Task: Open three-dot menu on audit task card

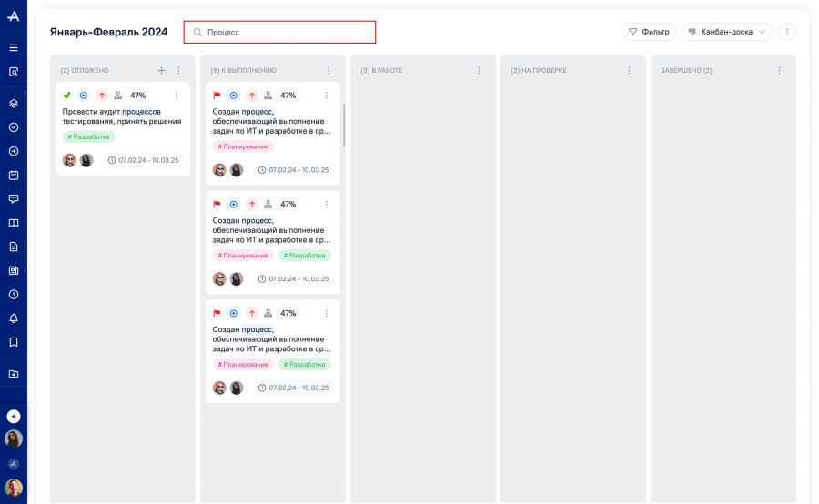Action: pyautogui.click(x=176, y=95)
